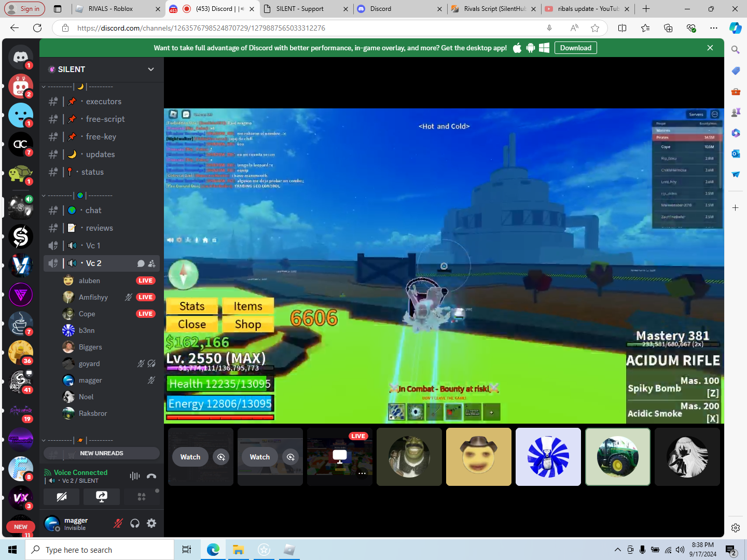The width and height of the screenshot is (747, 560).
Task: Open the free-script channel
Action: (102, 119)
